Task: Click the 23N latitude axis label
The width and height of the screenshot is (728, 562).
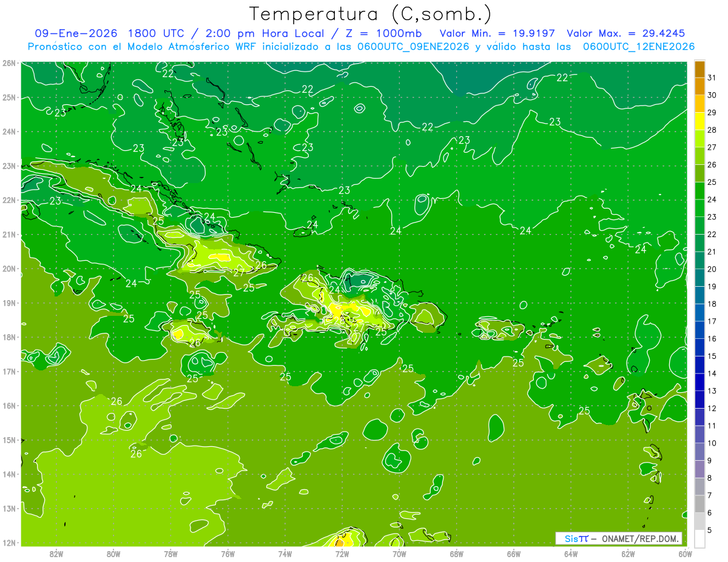Action: 8,166
